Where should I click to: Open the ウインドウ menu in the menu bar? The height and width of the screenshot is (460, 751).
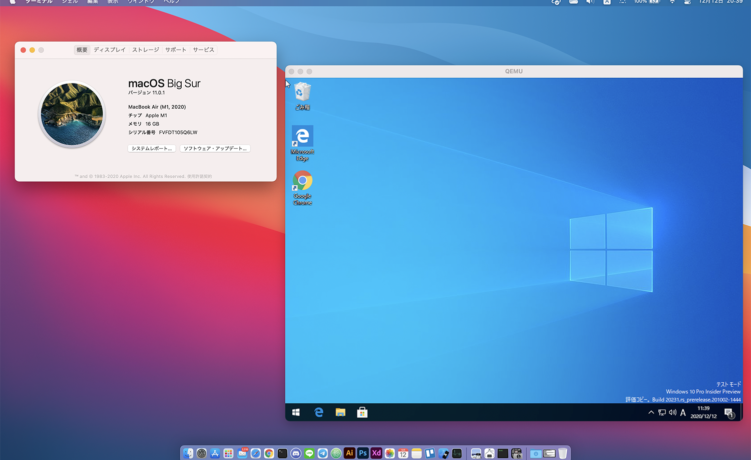point(141,1)
